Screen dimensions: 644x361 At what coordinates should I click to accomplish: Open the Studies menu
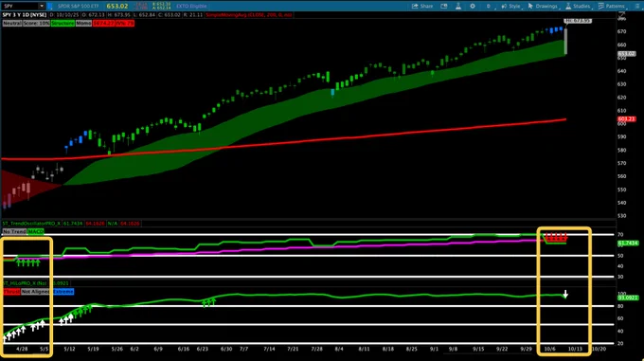578,7
